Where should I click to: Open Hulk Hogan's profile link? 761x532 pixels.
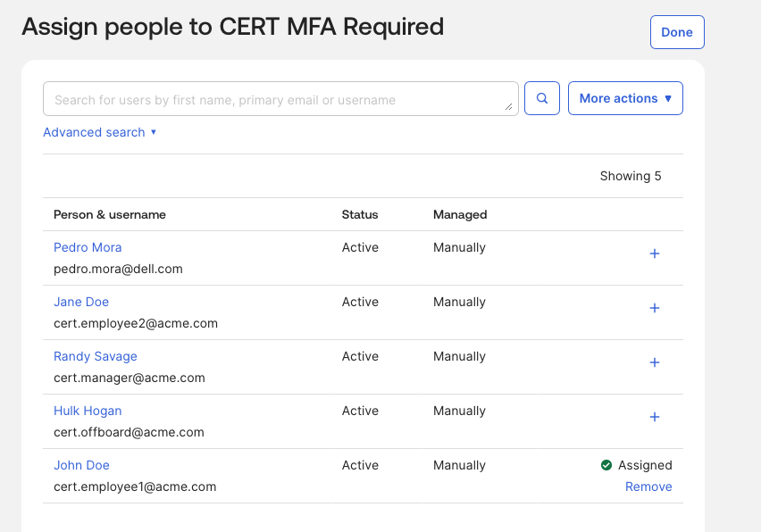coord(88,411)
